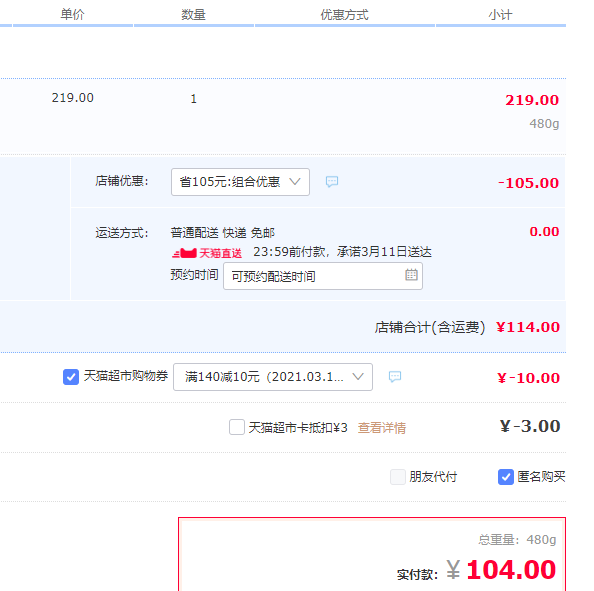Click the 天猫直送 logo

coord(207,253)
